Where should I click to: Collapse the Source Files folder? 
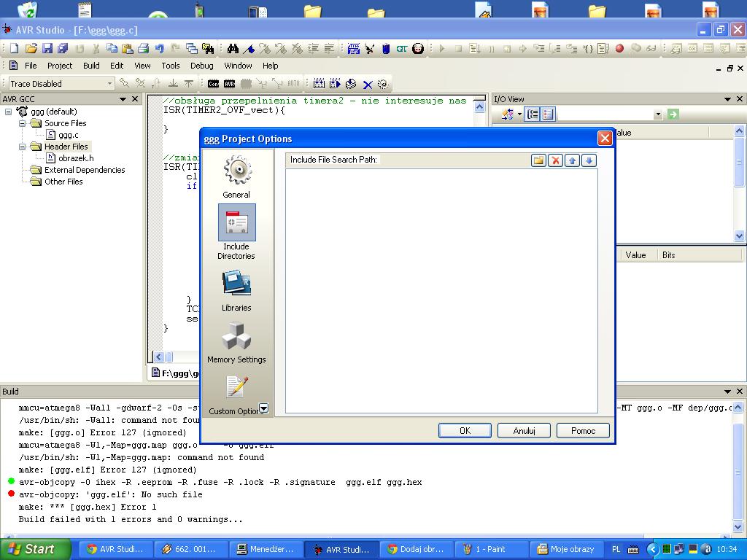22,123
